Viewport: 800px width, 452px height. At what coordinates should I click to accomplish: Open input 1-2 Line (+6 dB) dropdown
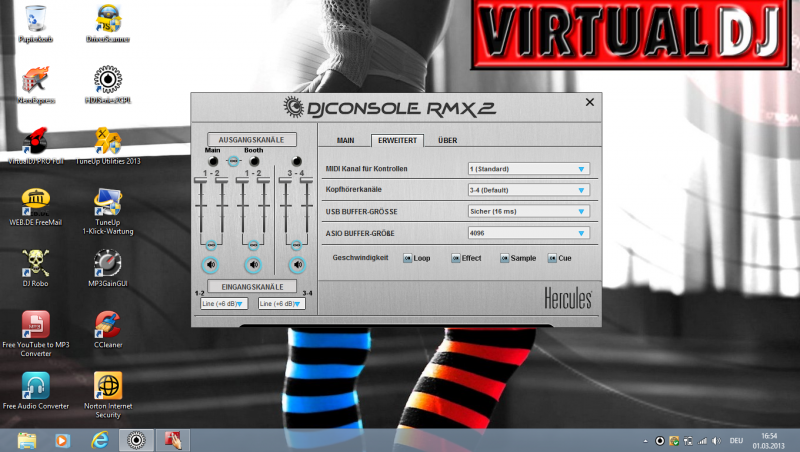pos(223,304)
